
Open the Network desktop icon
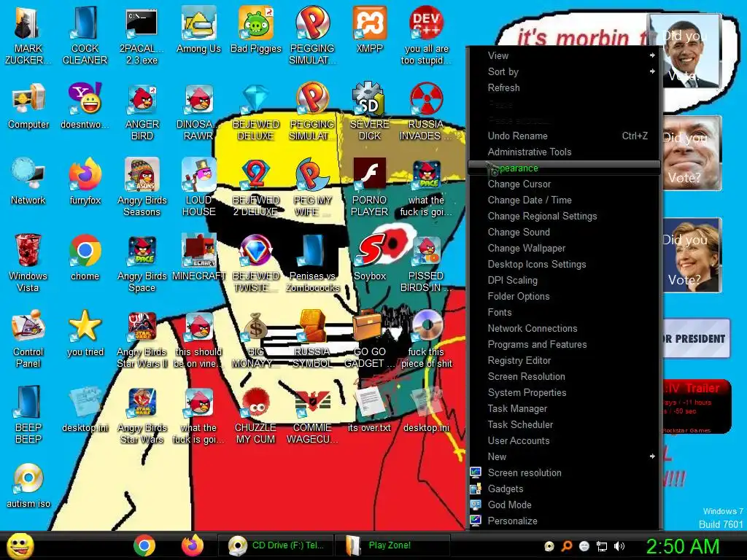coord(28,182)
